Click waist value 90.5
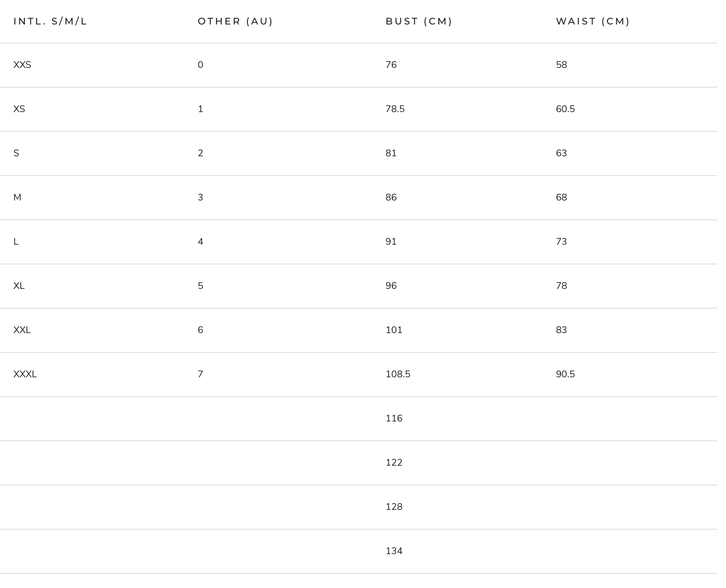 (565, 374)
